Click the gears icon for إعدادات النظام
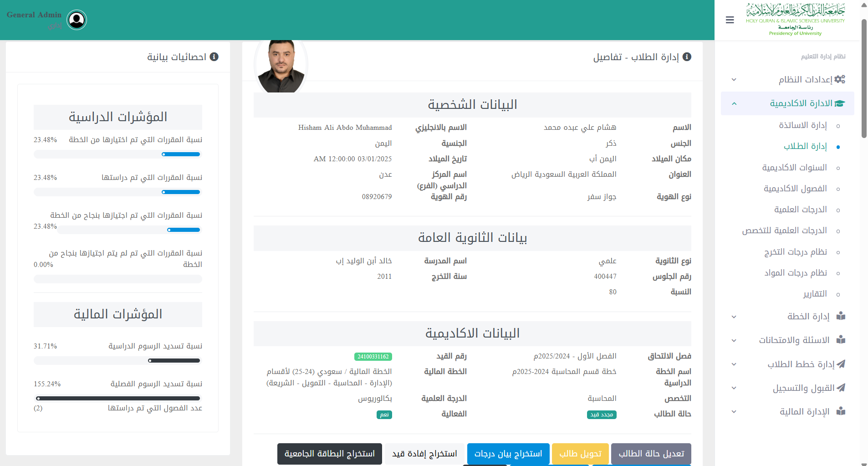 click(x=840, y=79)
